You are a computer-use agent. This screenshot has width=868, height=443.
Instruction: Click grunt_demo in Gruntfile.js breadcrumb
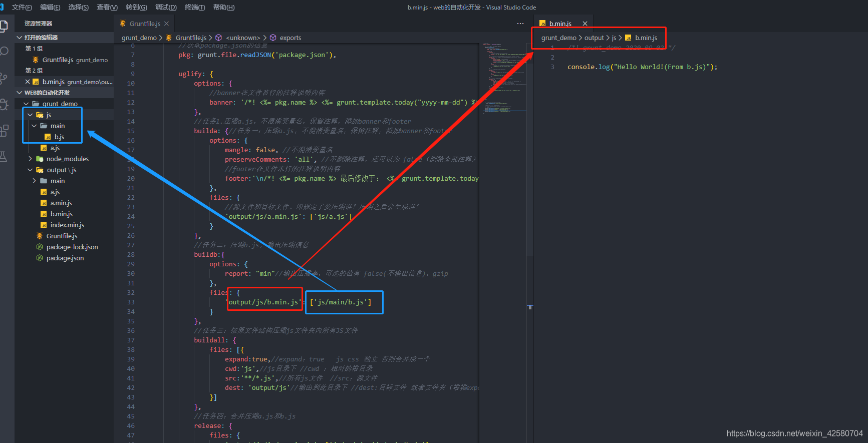[139, 38]
